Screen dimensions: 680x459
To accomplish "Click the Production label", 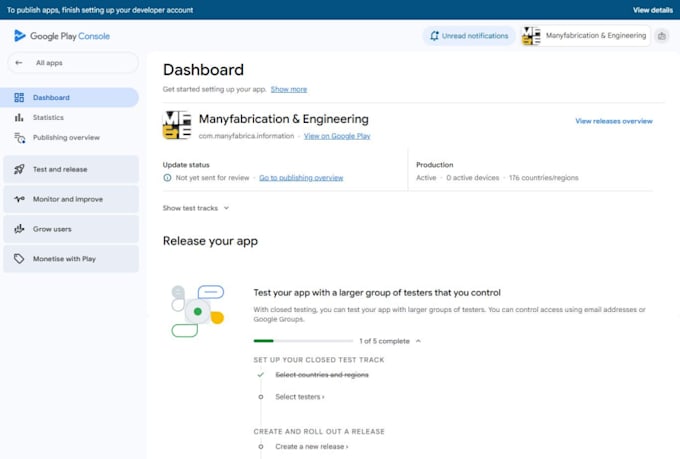I will [x=435, y=165].
